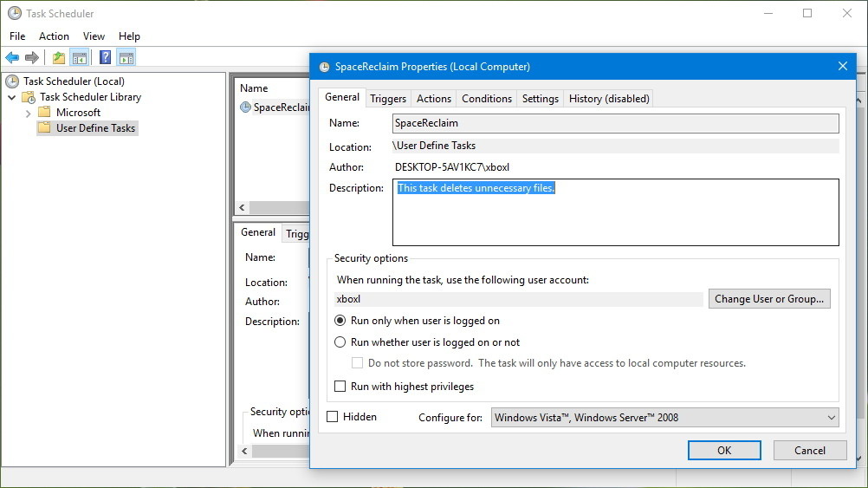Click left arrow of task list scrollbar
Image resolution: width=868 pixels, height=488 pixels.
point(243,208)
